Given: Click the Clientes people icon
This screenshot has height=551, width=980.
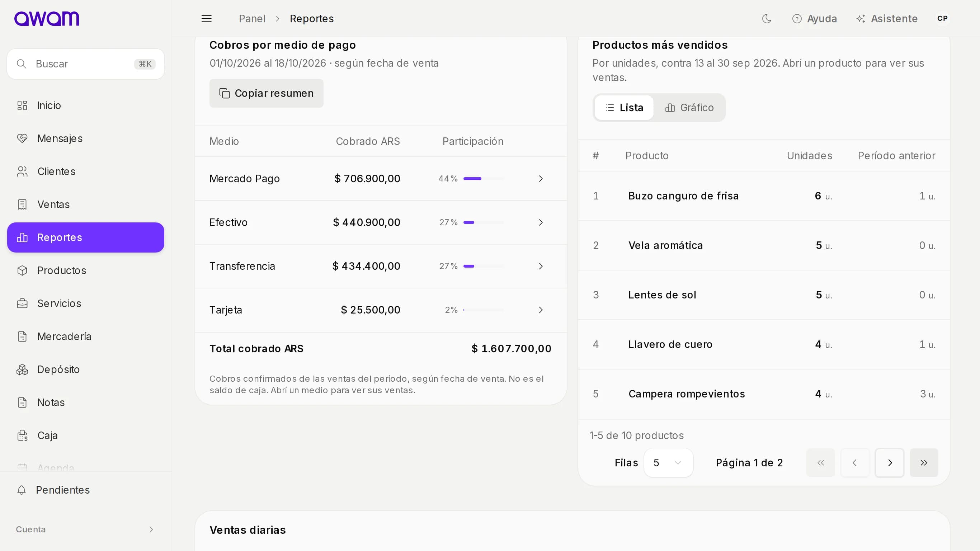Looking at the screenshot, I should click(22, 171).
